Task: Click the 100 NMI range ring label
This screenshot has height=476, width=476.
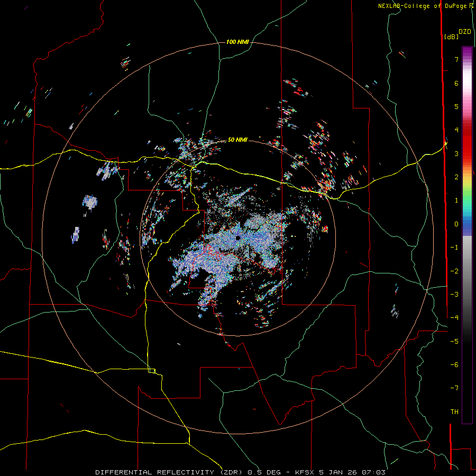Action: click(237, 42)
